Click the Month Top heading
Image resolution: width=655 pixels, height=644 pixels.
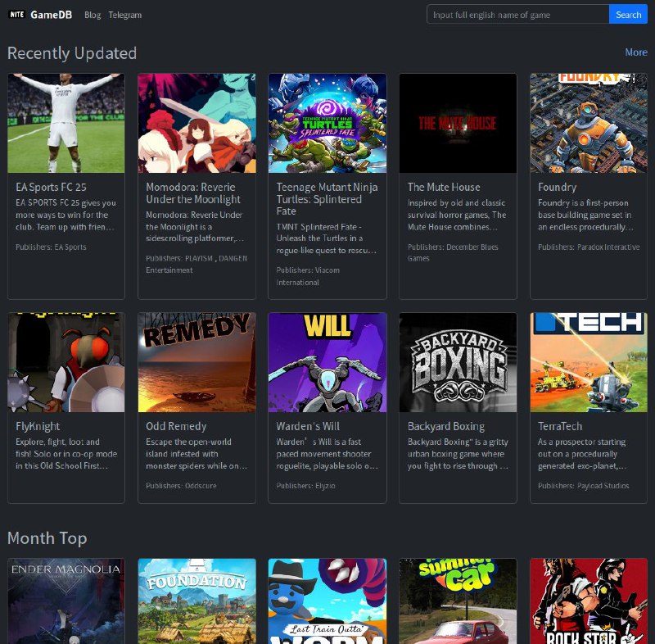(47, 538)
